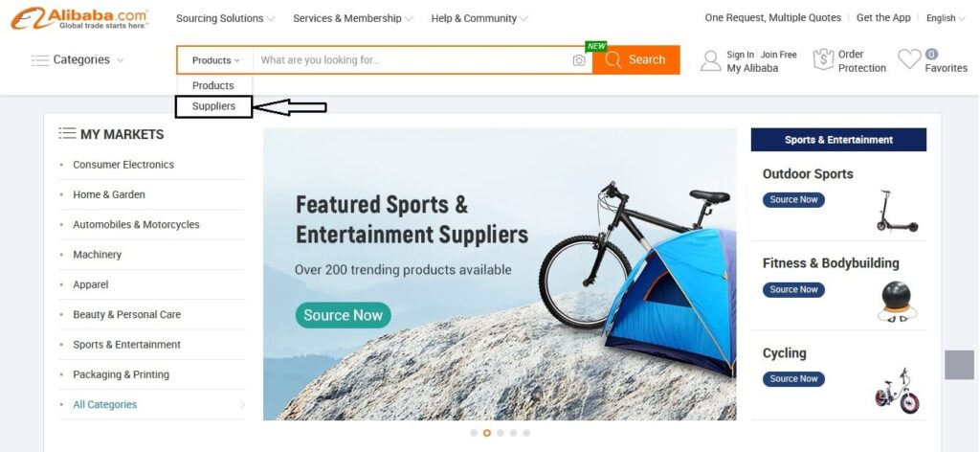The image size is (980, 452).
Task: Click the What are you looking for field
Action: point(412,60)
